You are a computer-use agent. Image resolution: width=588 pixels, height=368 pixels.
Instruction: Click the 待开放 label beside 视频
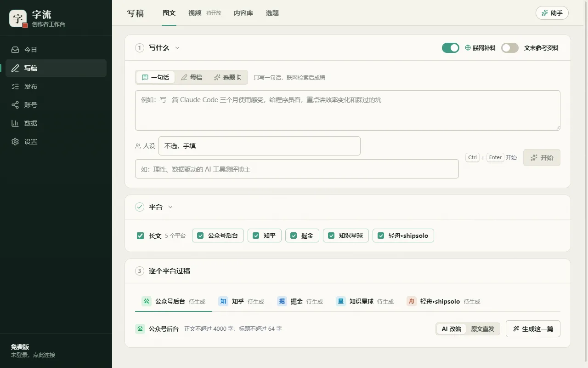[214, 13]
